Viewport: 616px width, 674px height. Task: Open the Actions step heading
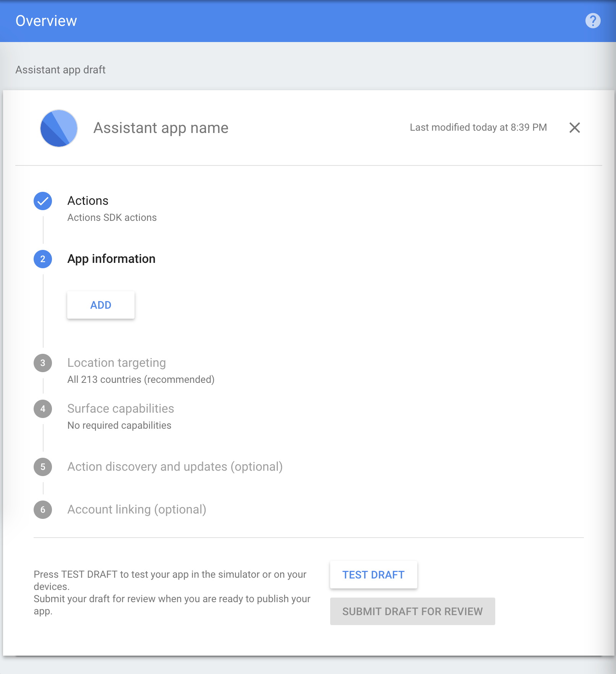(x=88, y=201)
